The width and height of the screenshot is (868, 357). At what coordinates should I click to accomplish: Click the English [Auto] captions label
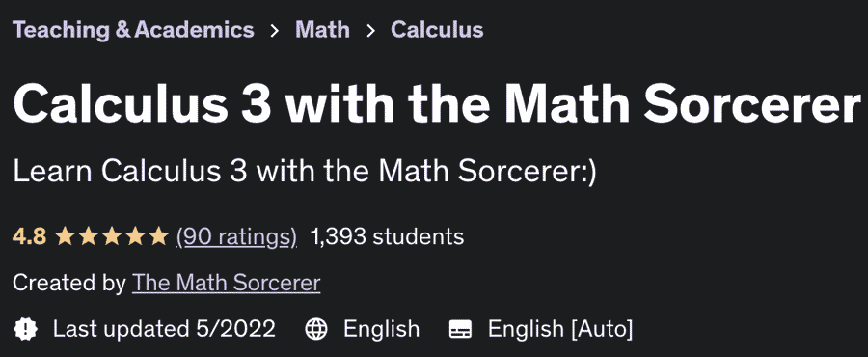point(559,329)
